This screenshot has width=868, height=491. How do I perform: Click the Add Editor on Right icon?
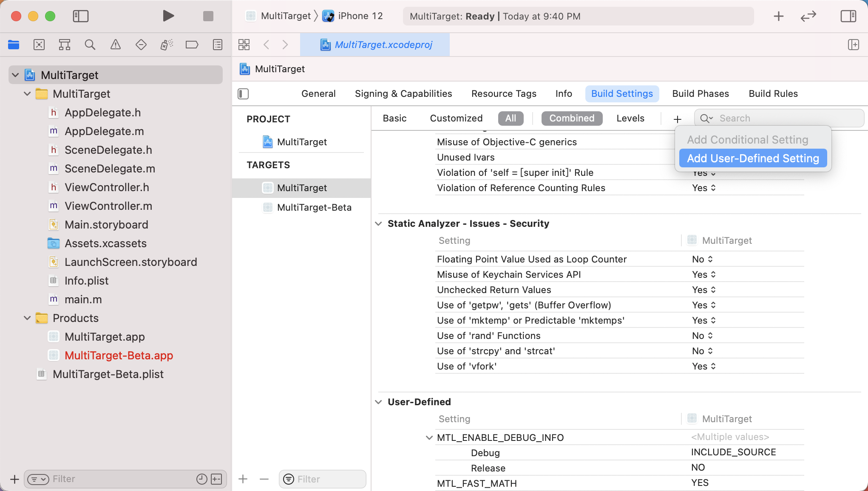(853, 45)
